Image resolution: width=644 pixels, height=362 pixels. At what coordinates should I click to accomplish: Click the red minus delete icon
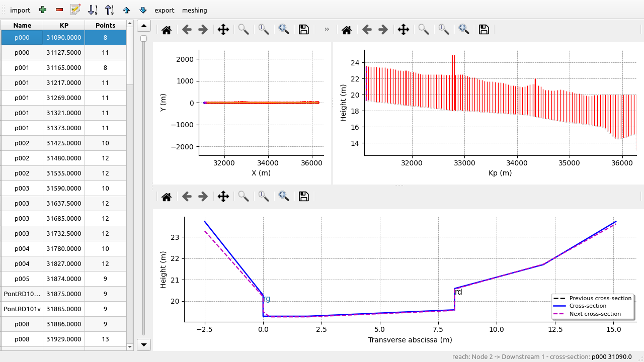tap(59, 10)
